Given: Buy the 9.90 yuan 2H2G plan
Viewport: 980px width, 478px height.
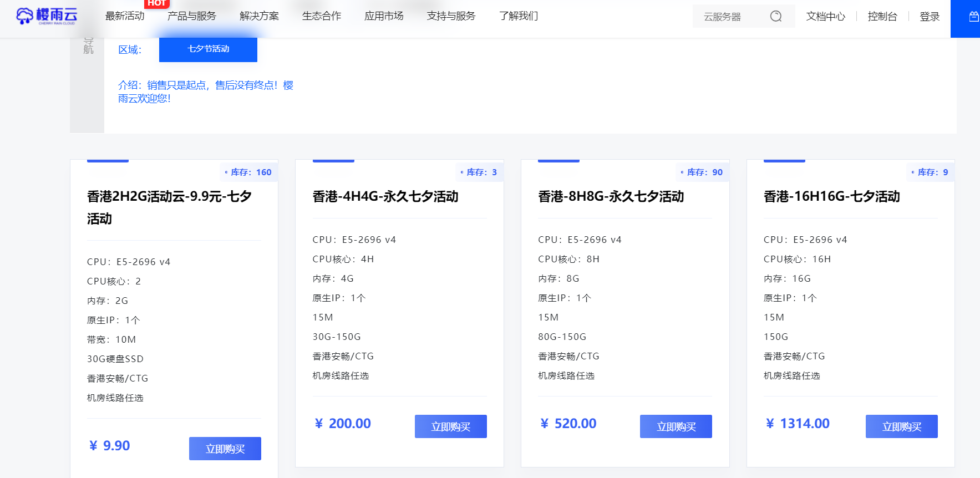Looking at the screenshot, I should click(225, 449).
